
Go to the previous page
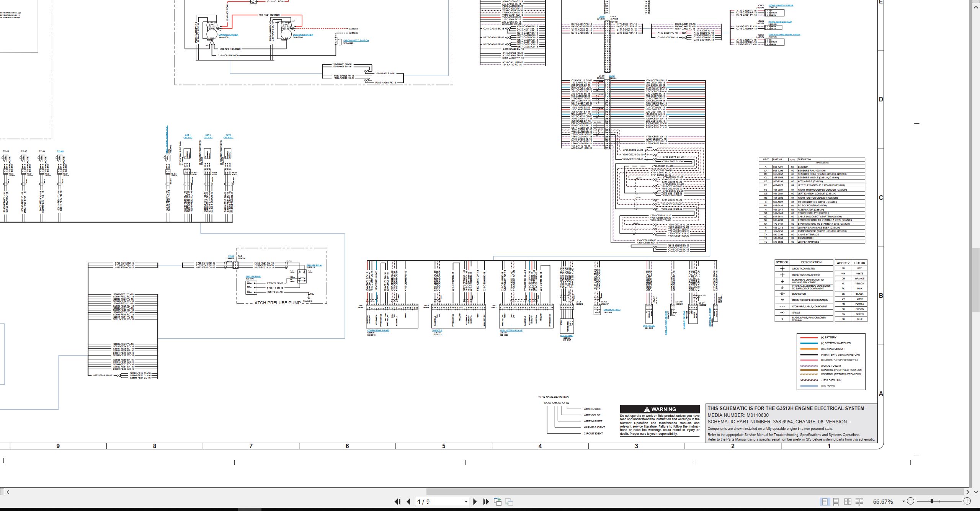tap(408, 501)
